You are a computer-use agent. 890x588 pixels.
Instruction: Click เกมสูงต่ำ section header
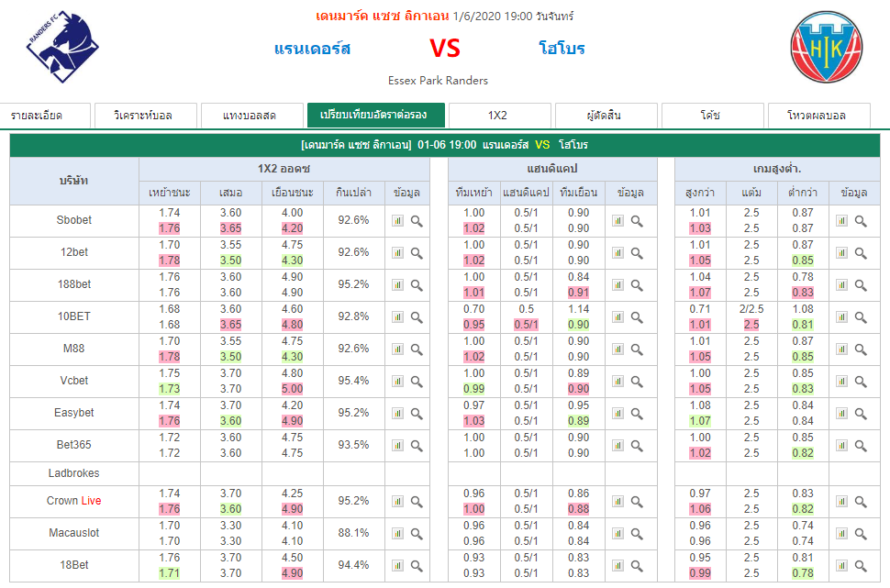[x=777, y=169]
